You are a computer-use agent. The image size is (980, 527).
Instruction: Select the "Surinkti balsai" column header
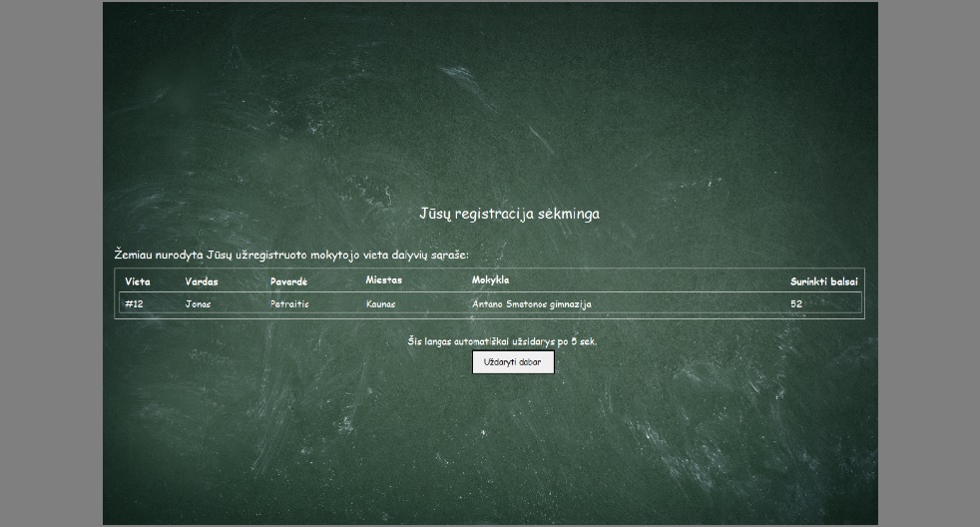click(823, 281)
